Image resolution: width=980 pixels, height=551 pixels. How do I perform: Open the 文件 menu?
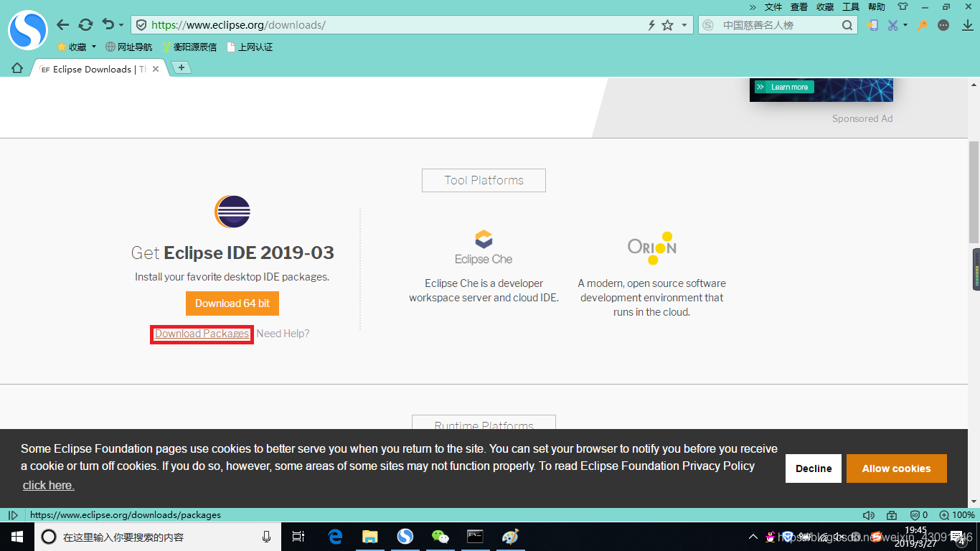click(x=773, y=6)
